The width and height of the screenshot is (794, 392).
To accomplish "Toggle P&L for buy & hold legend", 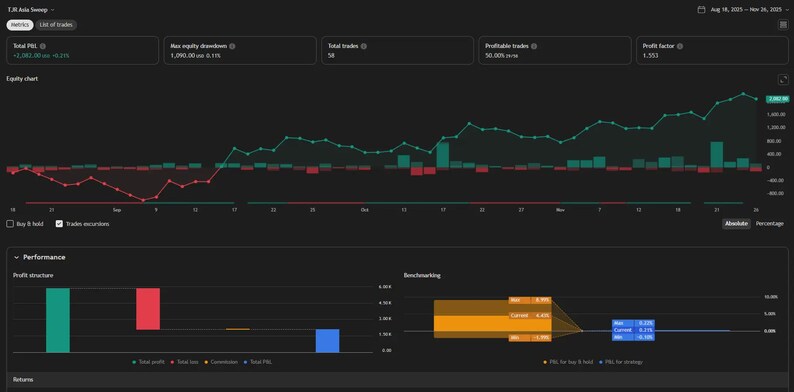I will 567,362.
